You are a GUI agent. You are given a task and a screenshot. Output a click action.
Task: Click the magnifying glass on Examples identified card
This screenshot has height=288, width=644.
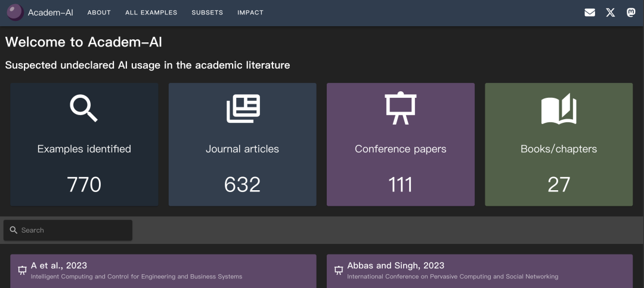point(83,108)
